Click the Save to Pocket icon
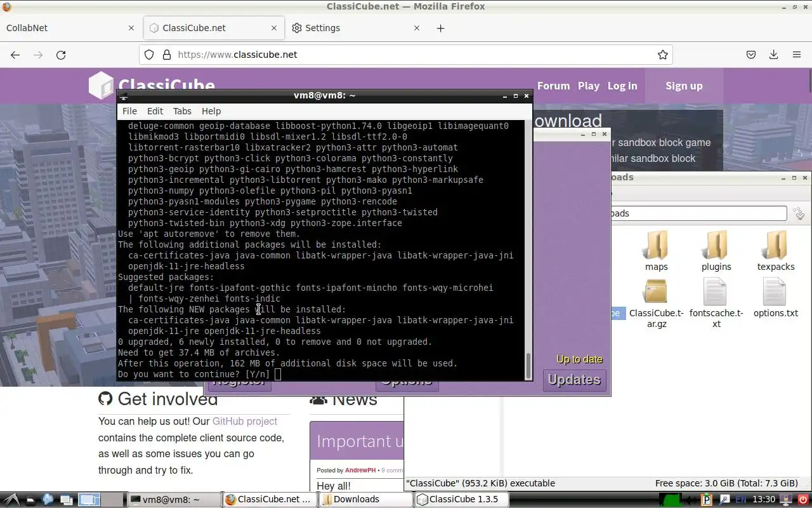The image size is (812, 508). pyautogui.click(x=750, y=55)
